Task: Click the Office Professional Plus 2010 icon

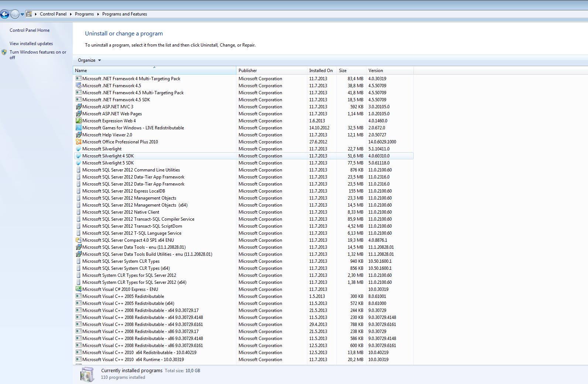Action: pos(78,142)
